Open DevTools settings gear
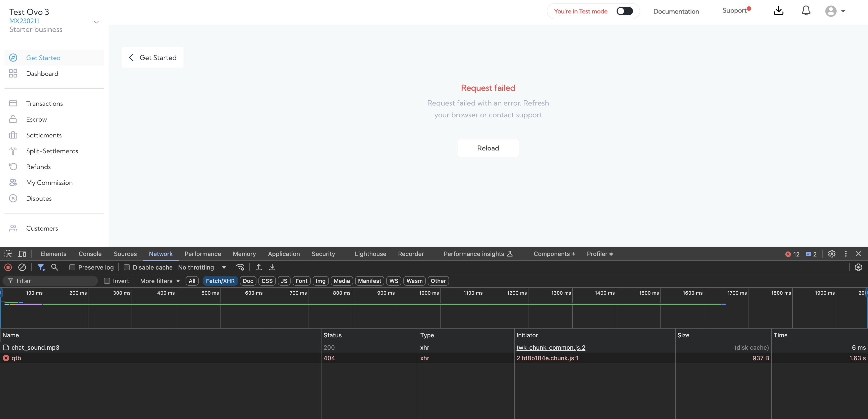Image resolution: width=868 pixels, height=419 pixels. click(x=832, y=254)
